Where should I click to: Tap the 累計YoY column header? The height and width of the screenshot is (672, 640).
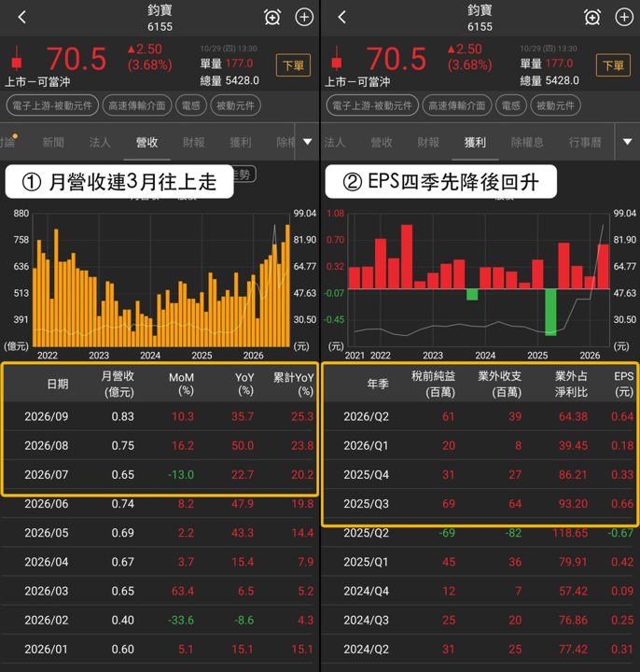294,384
